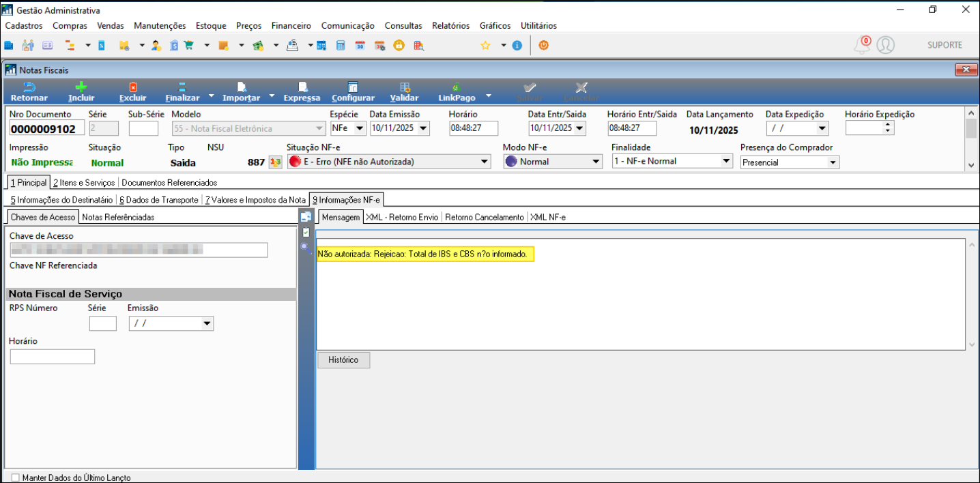Click the Histórico button
Image resolution: width=980 pixels, height=483 pixels.
click(x=343, y=360)
